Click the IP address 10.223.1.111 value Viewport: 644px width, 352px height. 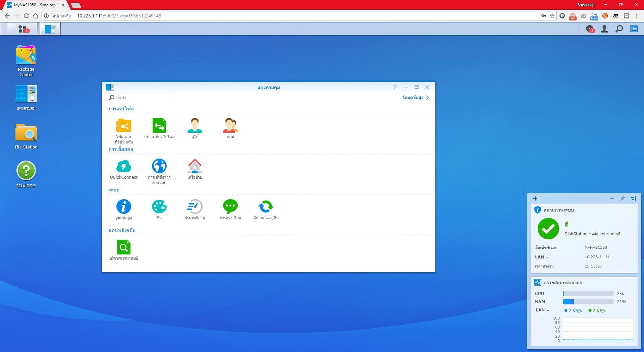click(597, 257)
